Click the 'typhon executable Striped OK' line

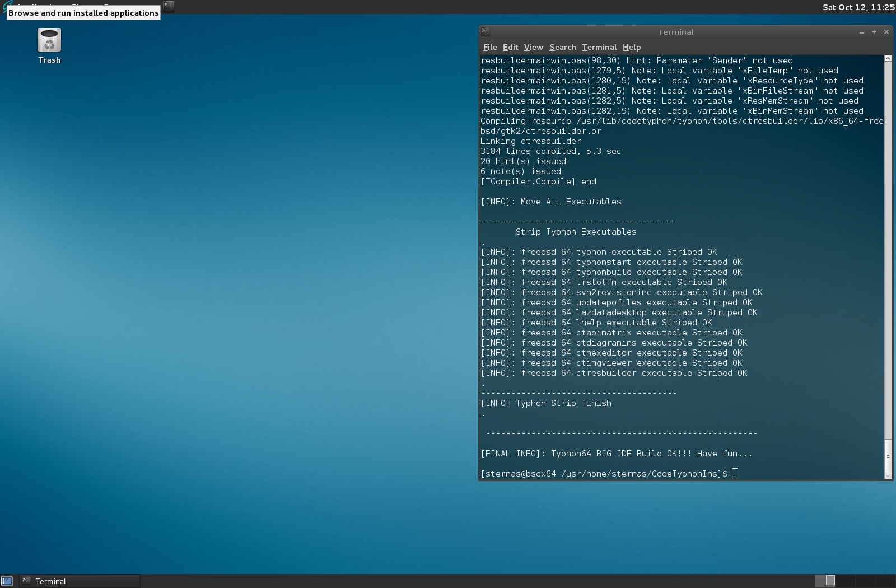(599, 252)
